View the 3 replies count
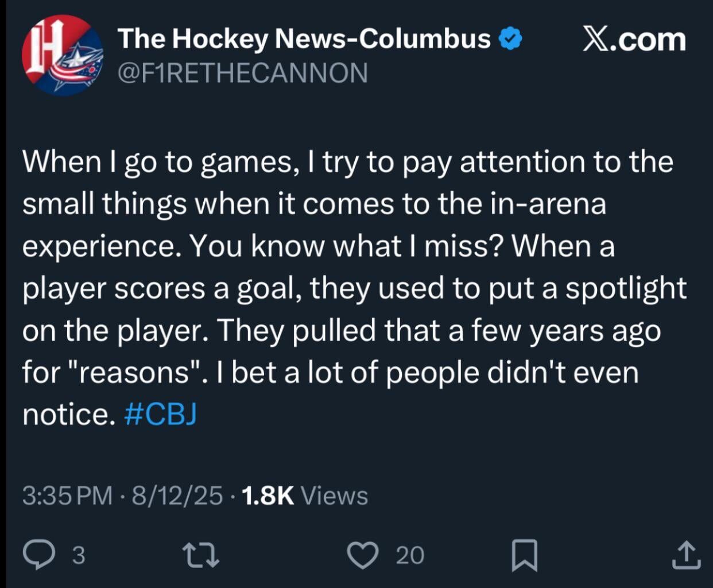Image resolution: width=713 pixels, height=588 pixels. pyautogui.click(x=76, y=554)
